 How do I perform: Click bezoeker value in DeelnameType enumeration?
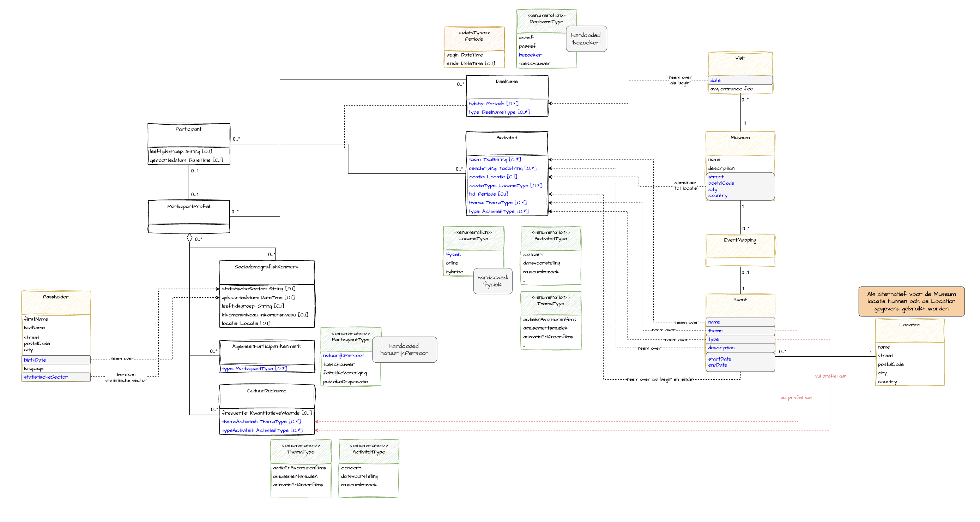coord(530,55)
